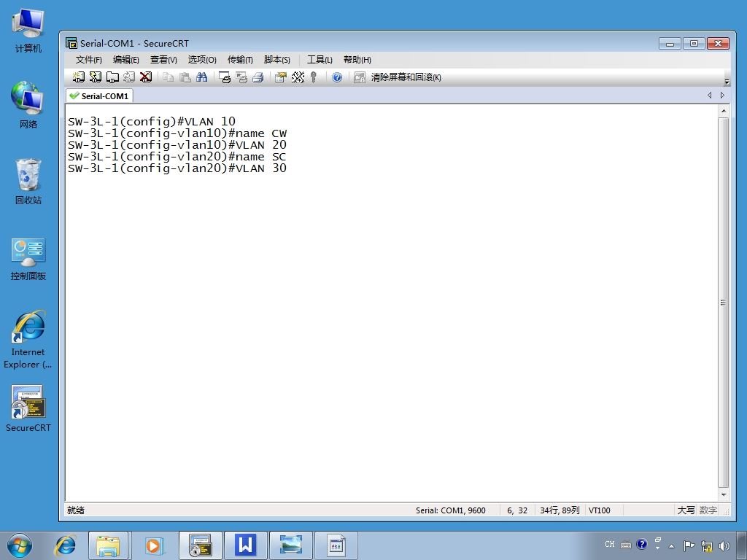Image resolution: width=747 pixels, height=560 pixels.
Task: Click the 数字 num lock indicator
Action: pyautogui.click(x=708, y=510)
